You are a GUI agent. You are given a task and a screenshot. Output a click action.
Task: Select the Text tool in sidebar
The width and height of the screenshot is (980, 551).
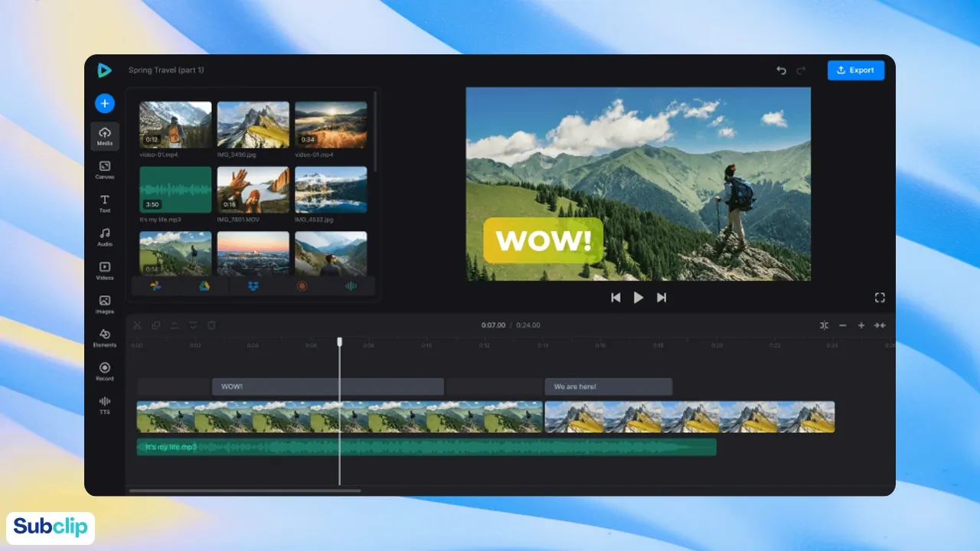[x=105, y=204]
